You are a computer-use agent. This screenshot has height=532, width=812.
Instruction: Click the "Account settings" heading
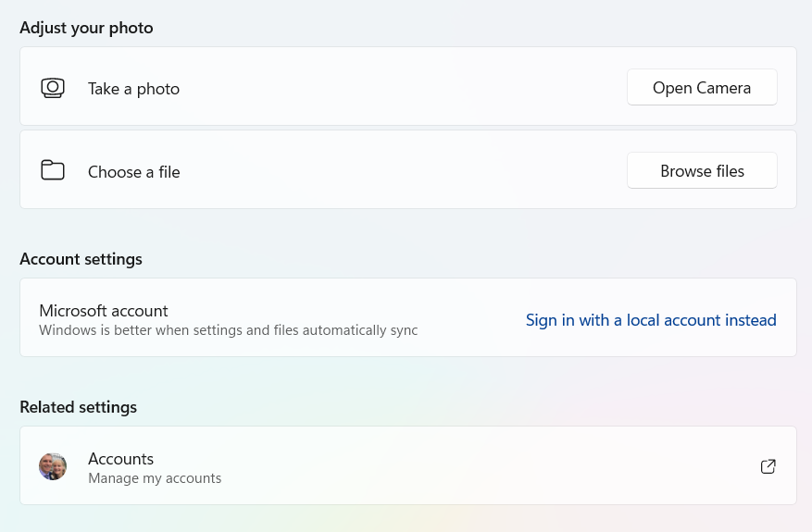click(81, 259)
